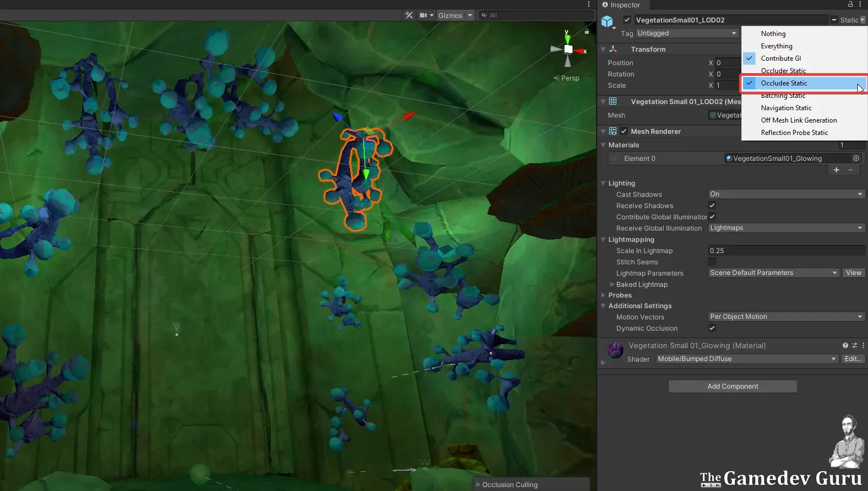Image resolution: width=868 pixels, height=491 pixels.
Task: Click the material object picker circle
Action: [856, 159]
